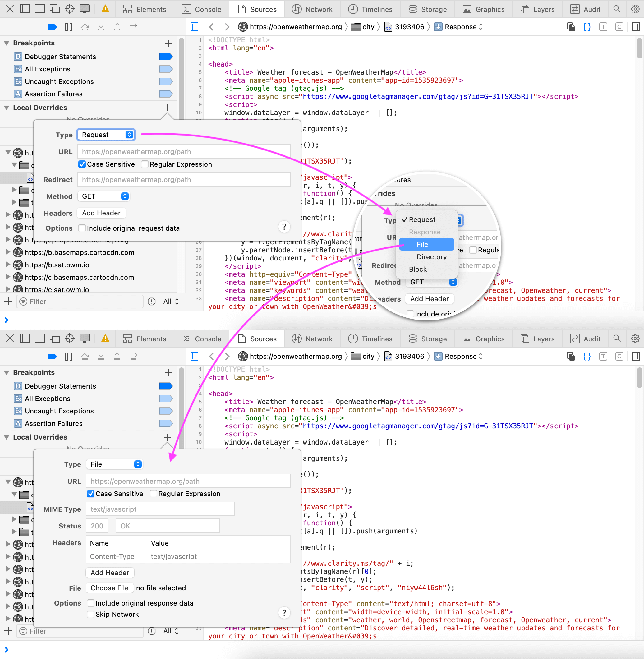
Task: Toggle Uncaught Exceptions breakpoint in top panel
Action: click(x=166, y=81)
